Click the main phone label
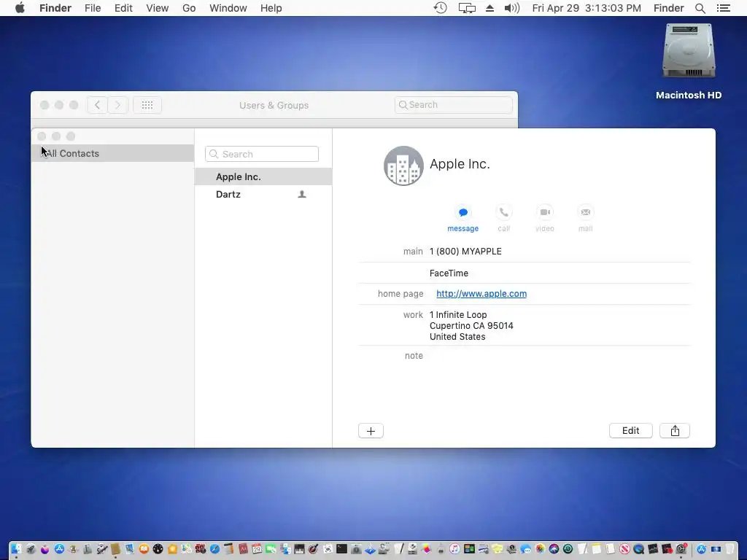 pos(413,252)
